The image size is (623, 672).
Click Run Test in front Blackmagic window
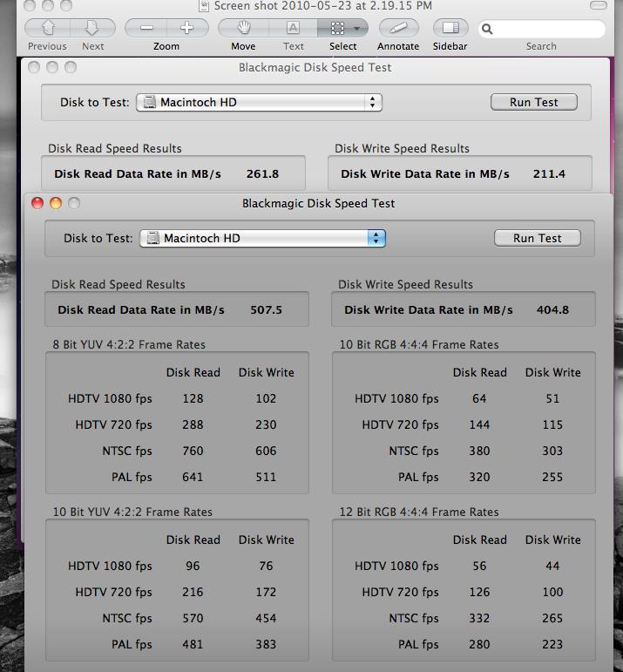pyautogui.click(x=538, y=238)
